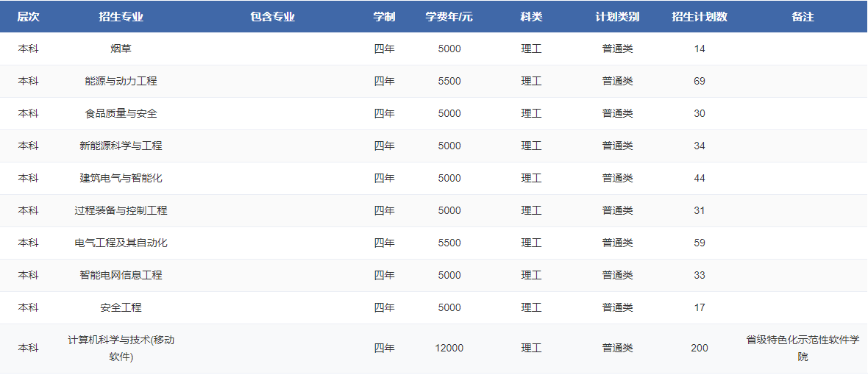The image size is (868, 375).
Task: Click the 省级特色化示范性软件学院 remark
Action: pos(803,349)
